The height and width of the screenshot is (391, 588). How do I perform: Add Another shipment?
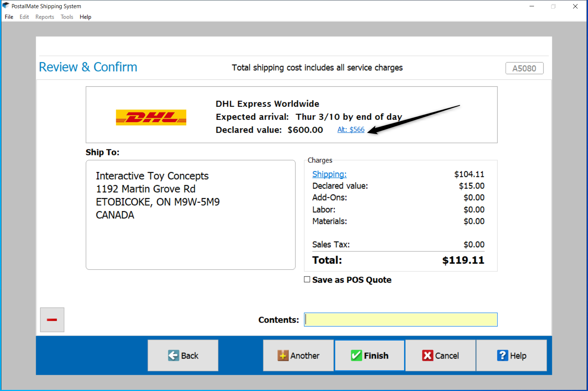[298, 355]
